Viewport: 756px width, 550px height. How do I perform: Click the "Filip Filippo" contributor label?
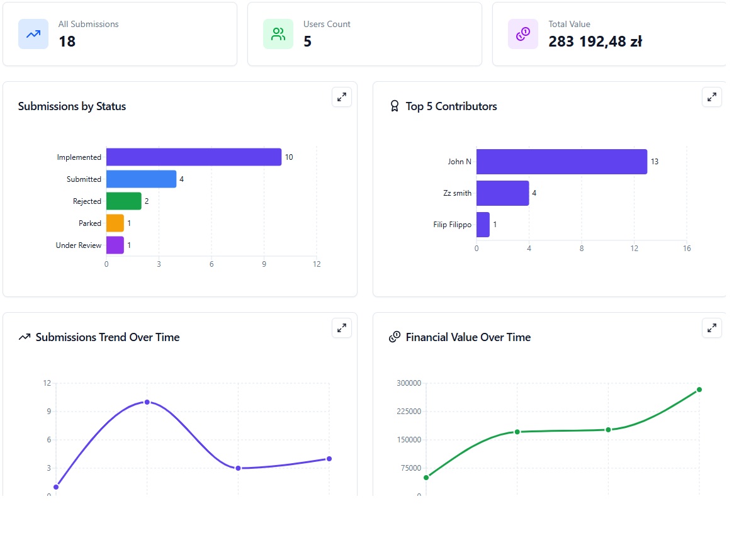pyautogui.click(x=453, y=225)
